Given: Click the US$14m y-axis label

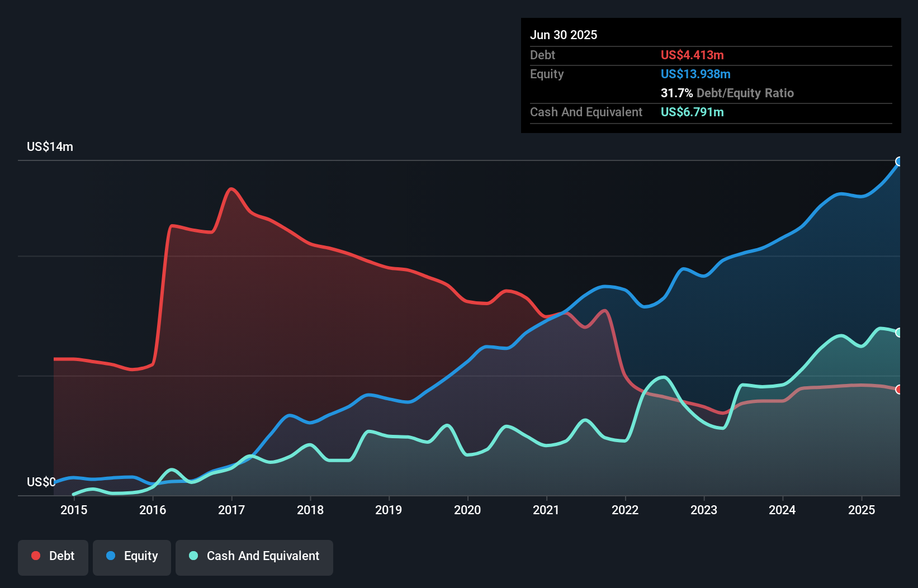Looking at the screenshot, I should coord(50,146).
